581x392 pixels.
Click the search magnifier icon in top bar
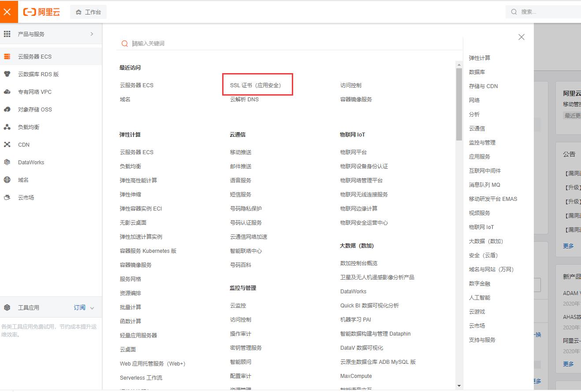click(514, 12)
